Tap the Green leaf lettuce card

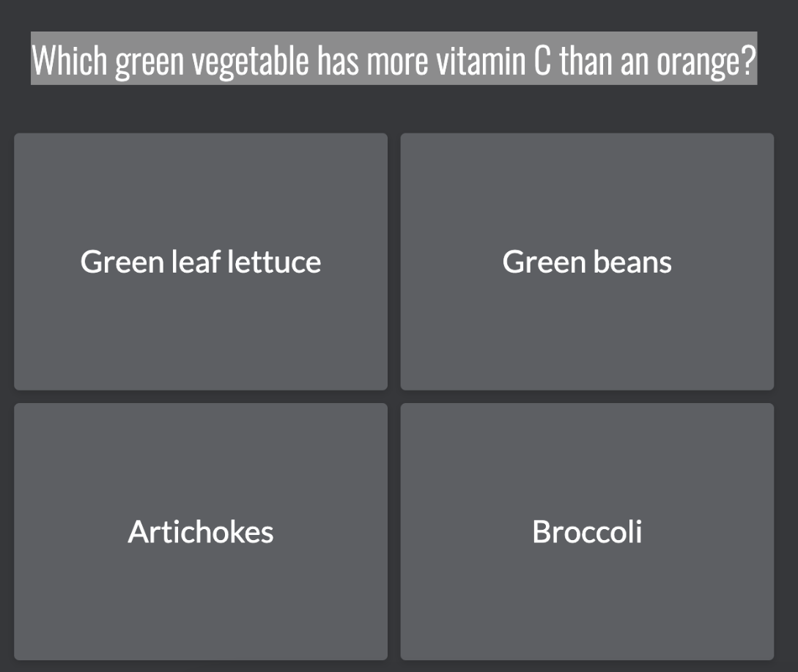click(x=201, y=262)
